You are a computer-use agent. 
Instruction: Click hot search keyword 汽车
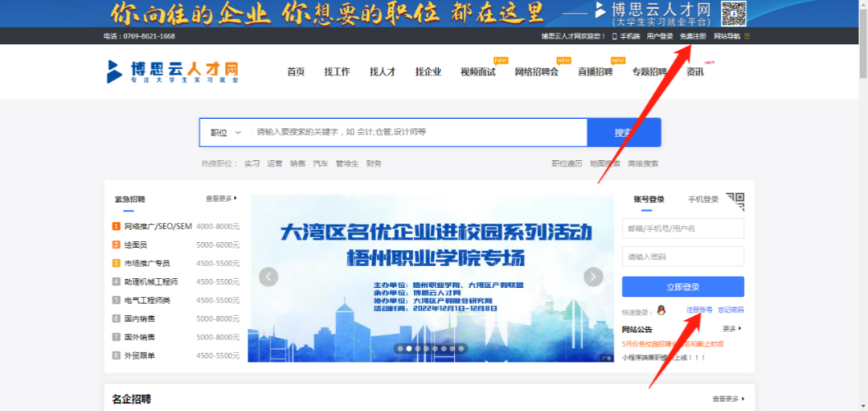(321, 163)
